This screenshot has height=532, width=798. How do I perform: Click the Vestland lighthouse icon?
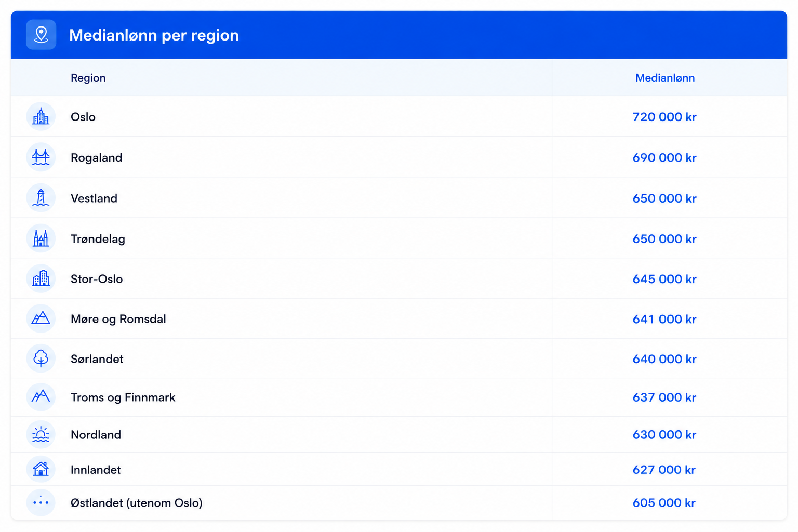point(41,198)
